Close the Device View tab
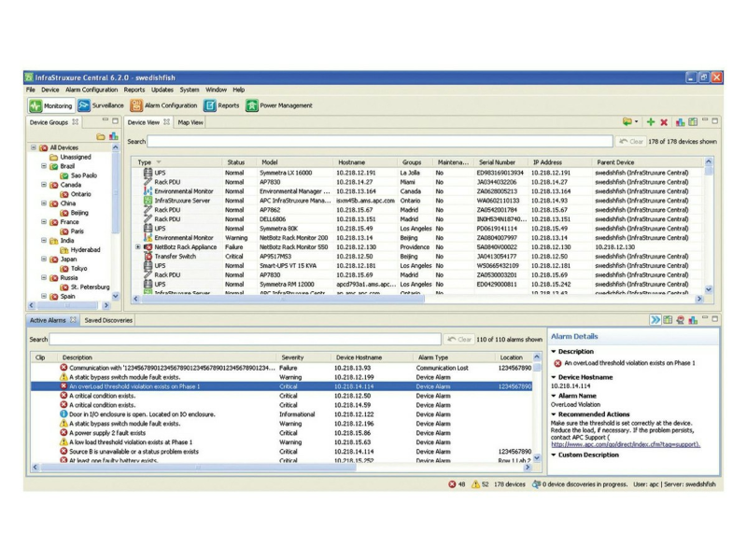 (166, 122)
